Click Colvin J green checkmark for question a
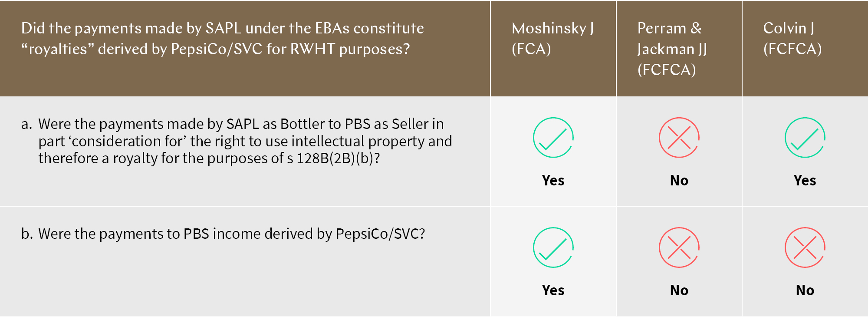868x320 pixels. (805, 138)
